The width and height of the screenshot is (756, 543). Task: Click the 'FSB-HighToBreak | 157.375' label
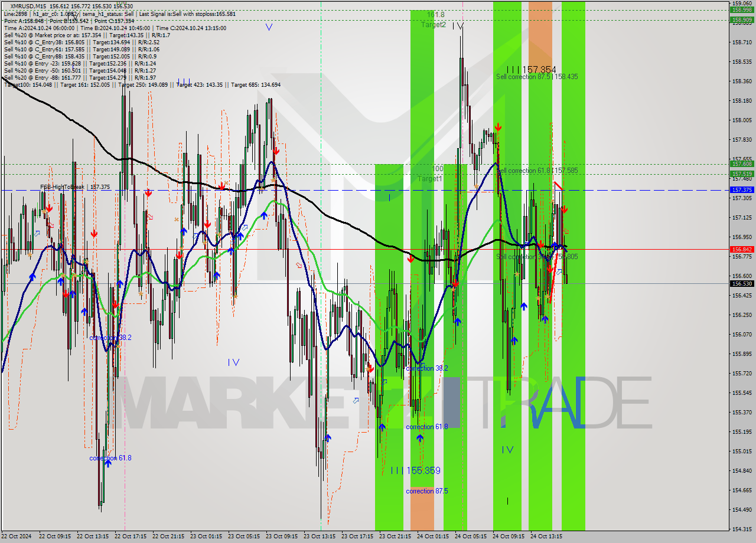click(x=75, y=187)
